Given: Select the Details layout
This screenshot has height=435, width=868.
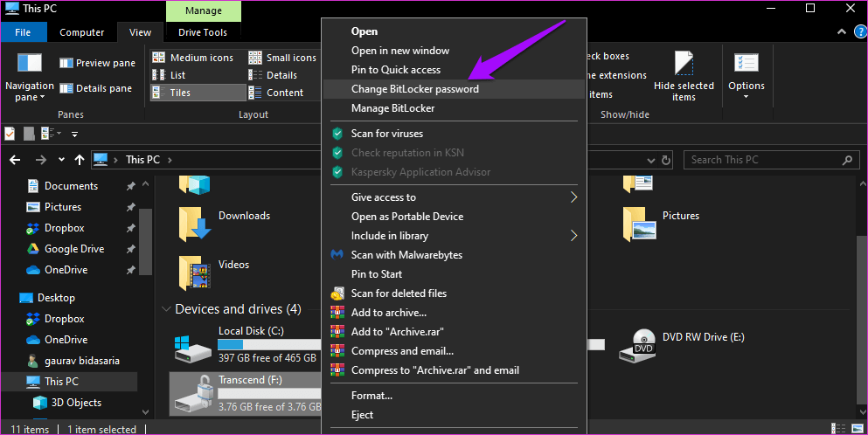Looking at the screenshot, I should pos(273,75).
